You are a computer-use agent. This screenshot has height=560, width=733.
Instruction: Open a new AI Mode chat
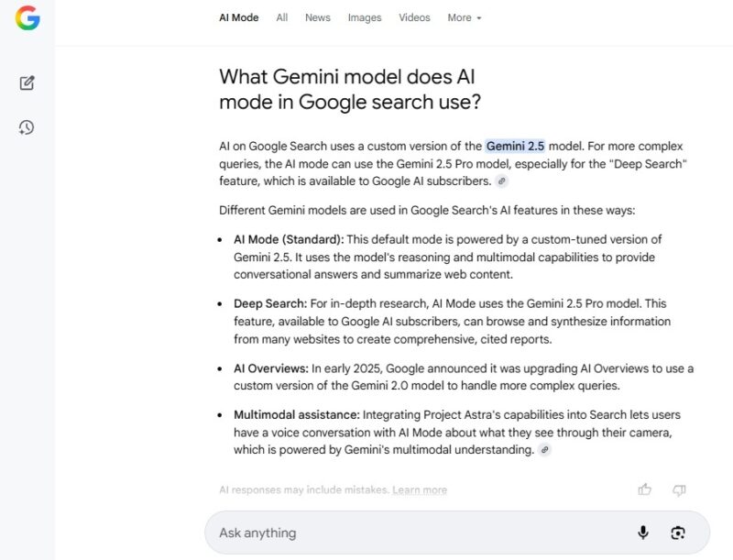click(26, 82)
